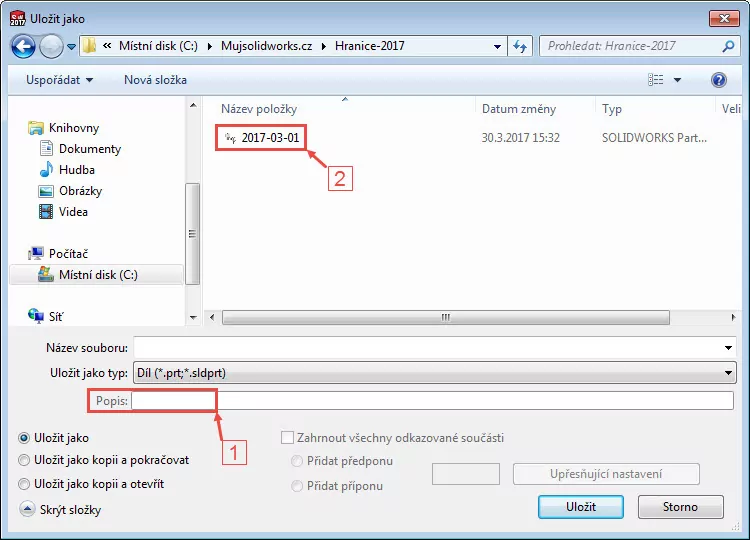Image resolution: width=750 pixels, height=540 pixels.
Task: Click navigation pane scroll up arrow
Action: point(193,105)
